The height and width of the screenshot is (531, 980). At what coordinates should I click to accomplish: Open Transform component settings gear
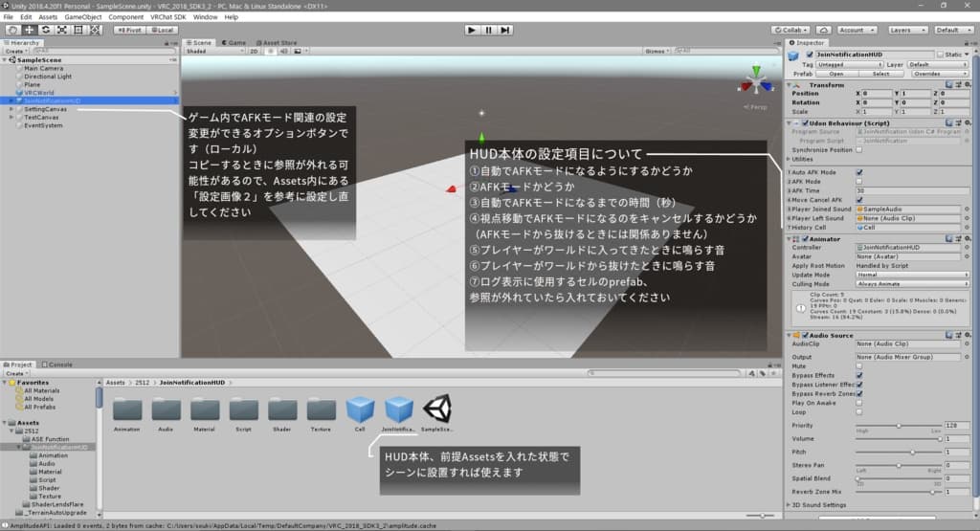click(x=967, y=85)
